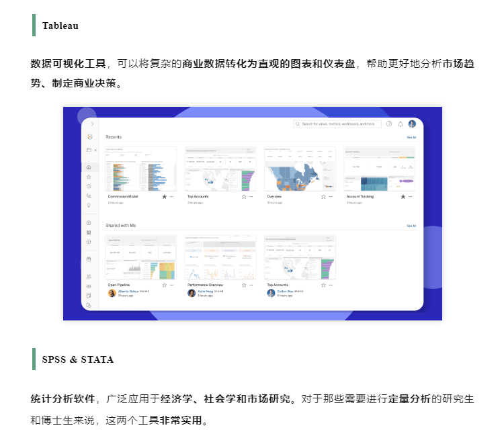The height and width of the screenshot is (436, 504).
Task: Click the grid-shaped Explore icon in the sidebar
Action: [x=89, y=232]
